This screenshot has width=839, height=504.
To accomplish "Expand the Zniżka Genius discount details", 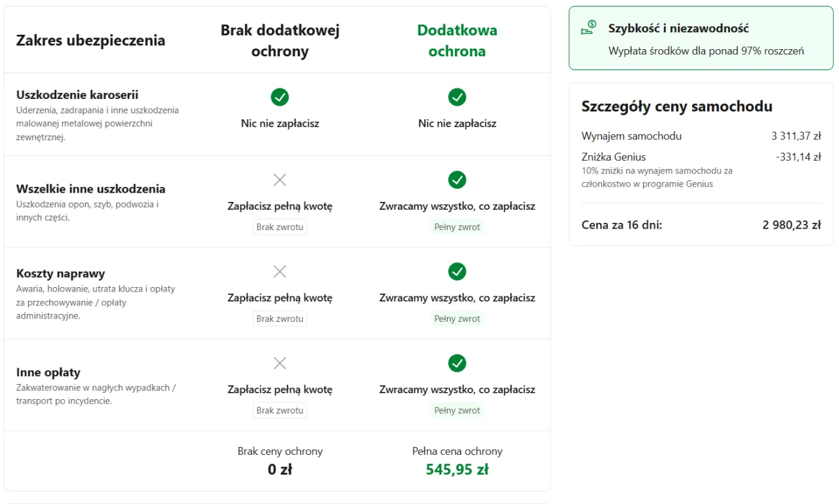I will [x=614, y=157].
